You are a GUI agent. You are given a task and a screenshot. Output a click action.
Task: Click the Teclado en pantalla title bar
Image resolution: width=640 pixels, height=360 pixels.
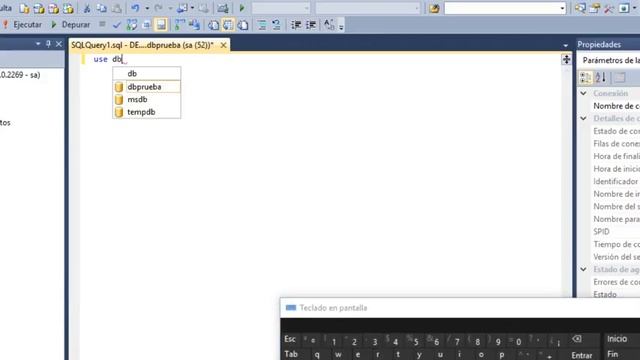pyautogui.click(x=460, y=308)
